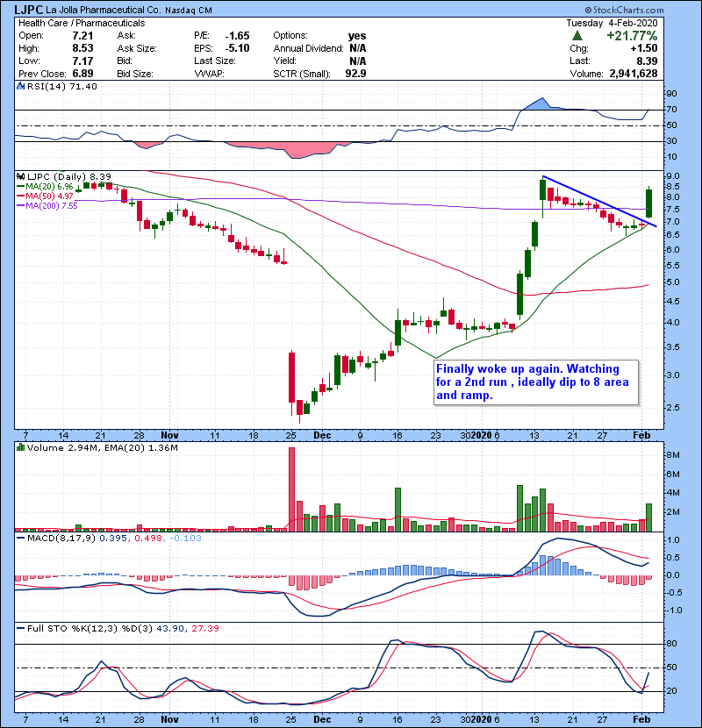Click the Last price 8.39 in the header

point(648,61)
